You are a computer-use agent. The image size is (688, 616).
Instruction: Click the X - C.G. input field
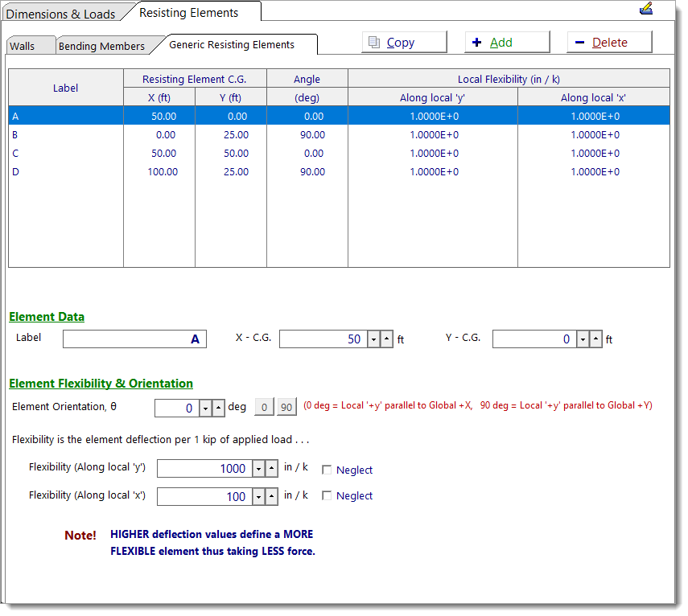(x=323, y=339)
